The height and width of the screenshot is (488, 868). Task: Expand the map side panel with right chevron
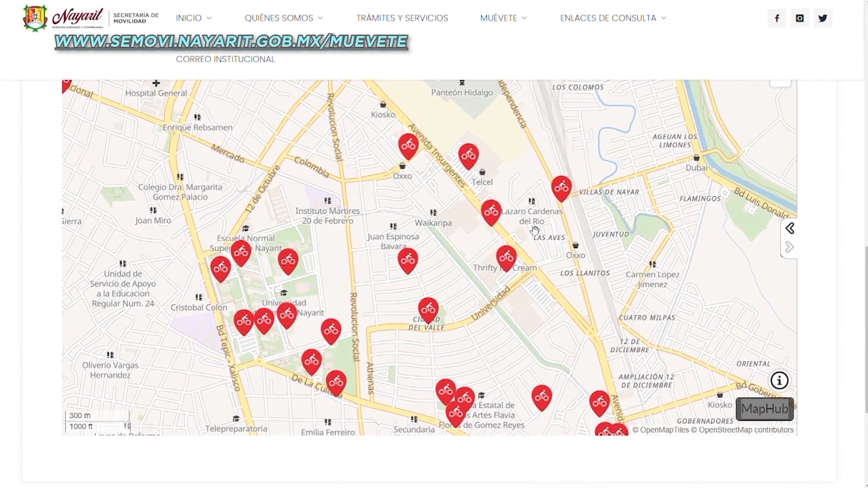click(790, 247)
